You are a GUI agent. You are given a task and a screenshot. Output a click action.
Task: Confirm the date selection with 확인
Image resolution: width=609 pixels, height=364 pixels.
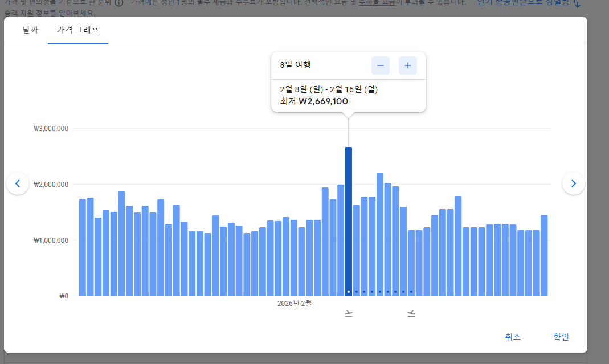[x=561, y=337]
